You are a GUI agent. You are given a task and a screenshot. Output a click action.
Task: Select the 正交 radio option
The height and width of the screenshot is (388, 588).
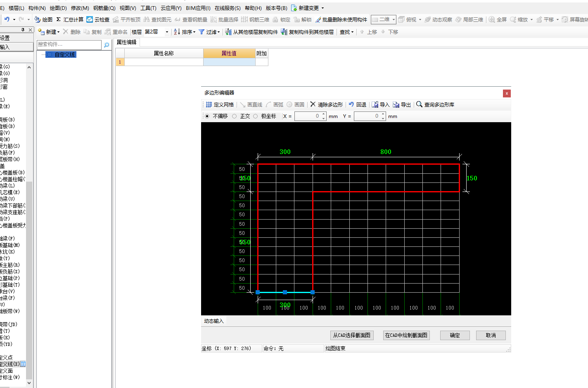(x=235, y=116)
